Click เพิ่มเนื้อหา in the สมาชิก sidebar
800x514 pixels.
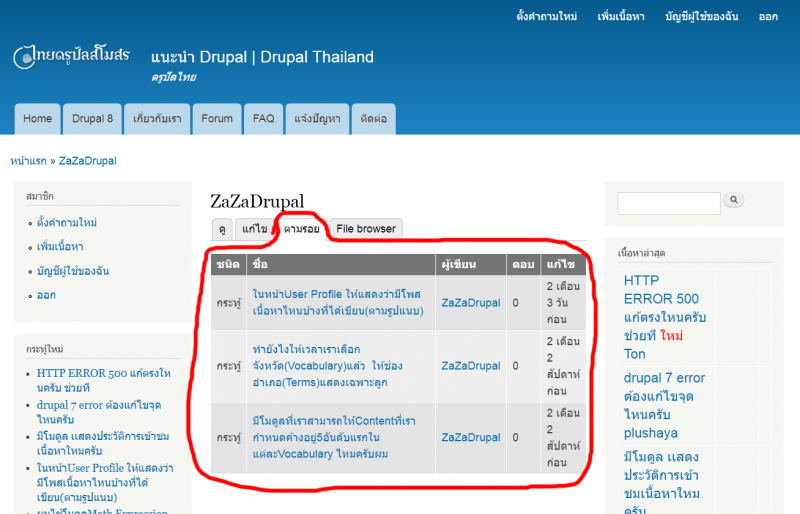coord(60,247)
